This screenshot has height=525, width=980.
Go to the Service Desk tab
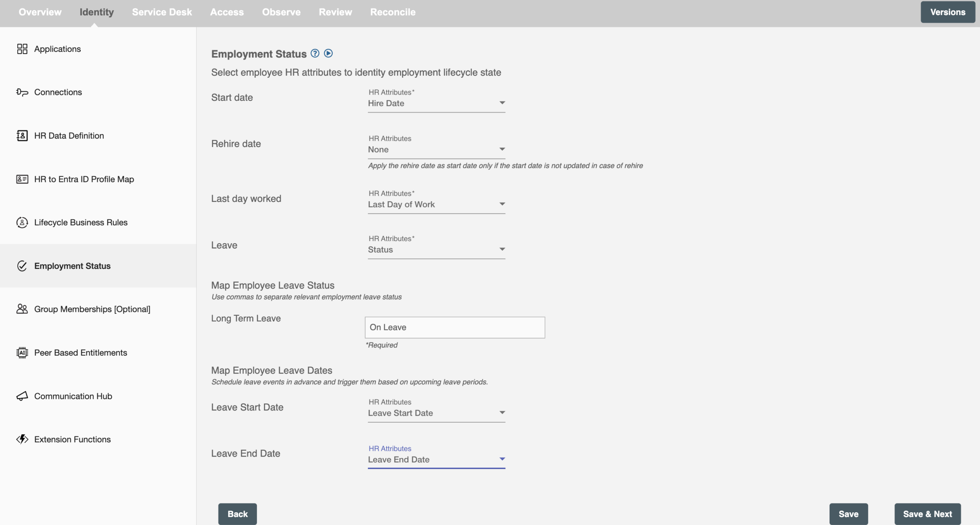click(x=162, y=12)
